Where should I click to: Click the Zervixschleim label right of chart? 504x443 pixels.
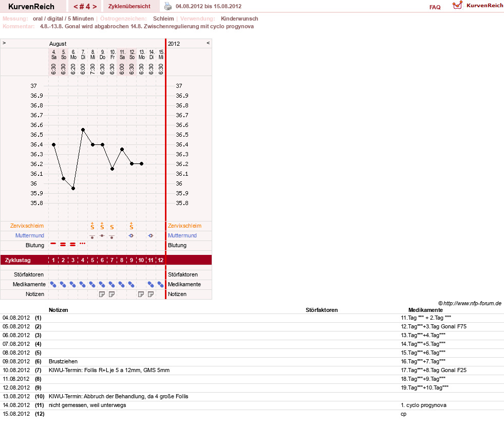click(184, 226)
